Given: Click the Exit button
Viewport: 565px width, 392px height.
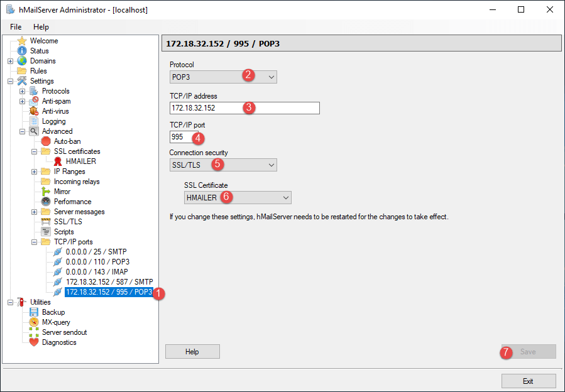Looking at the screenshot, I should coord(528,381).
